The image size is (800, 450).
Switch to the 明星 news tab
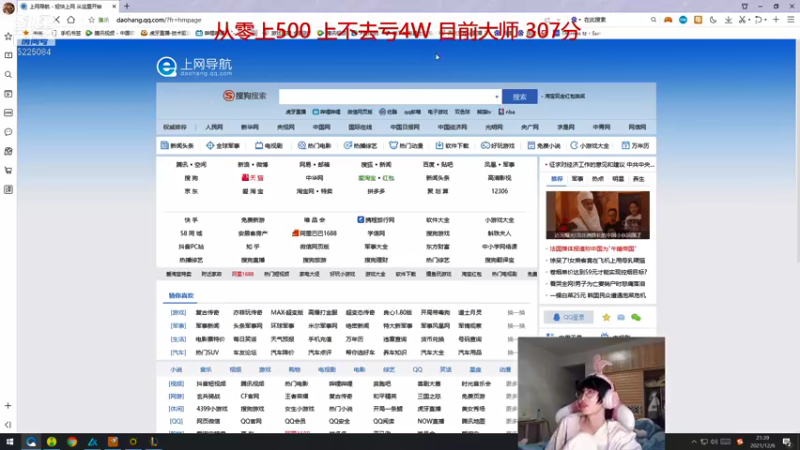618,179
